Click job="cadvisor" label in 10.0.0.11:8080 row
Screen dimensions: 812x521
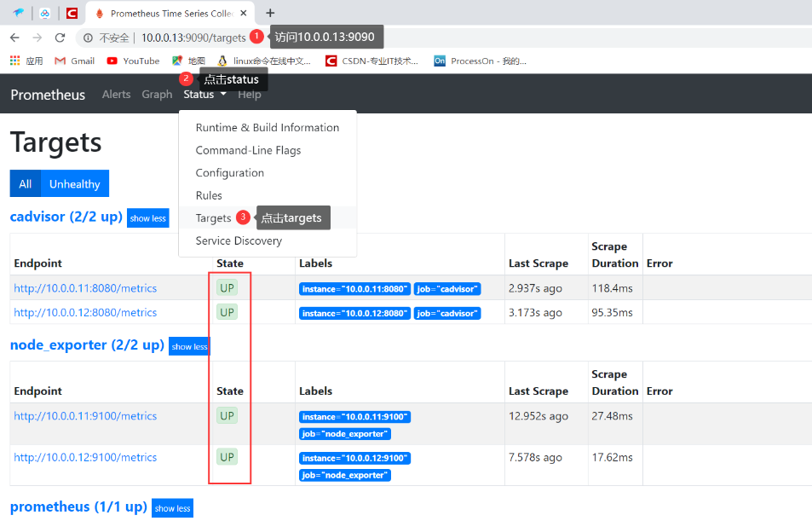pos(447,289)
